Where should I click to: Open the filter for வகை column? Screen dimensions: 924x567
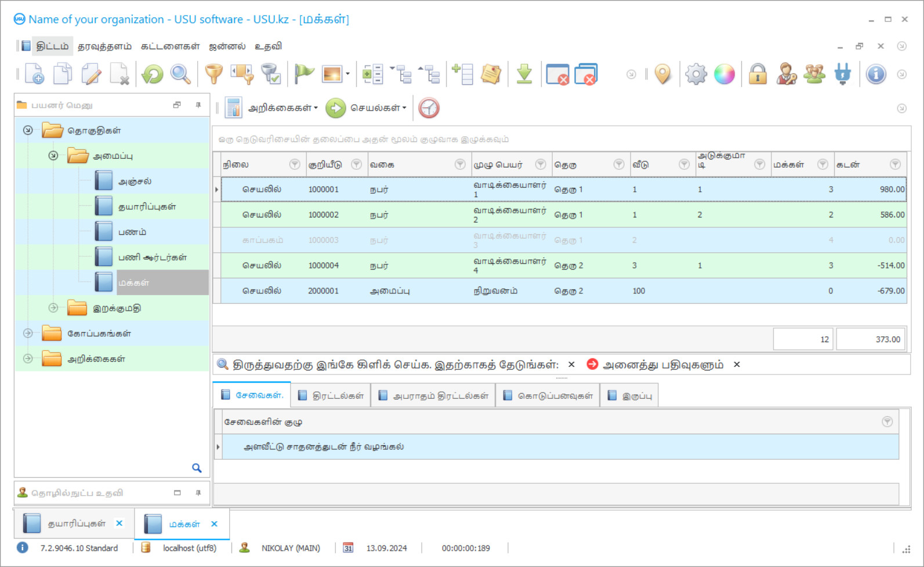460,165
